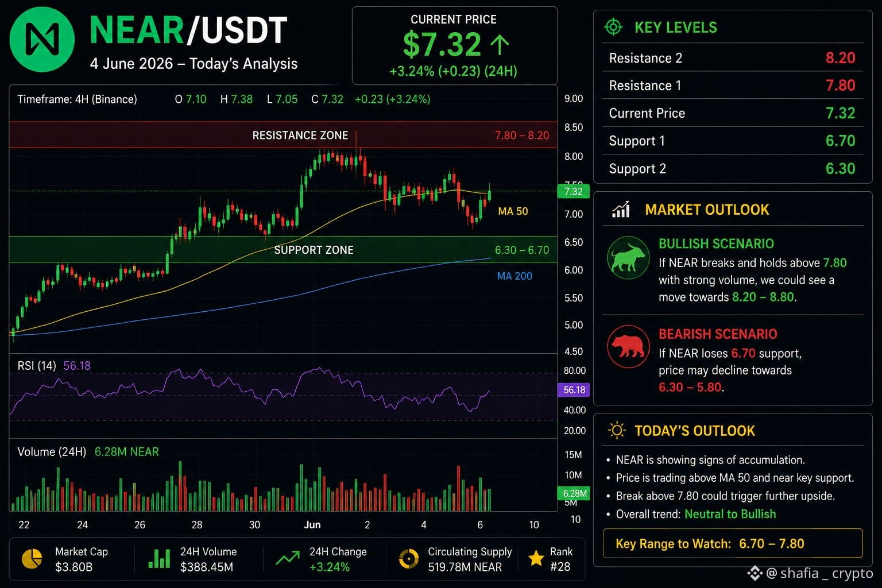
Task: Click the 9.00 price axis label
Action: click(573, 99)
